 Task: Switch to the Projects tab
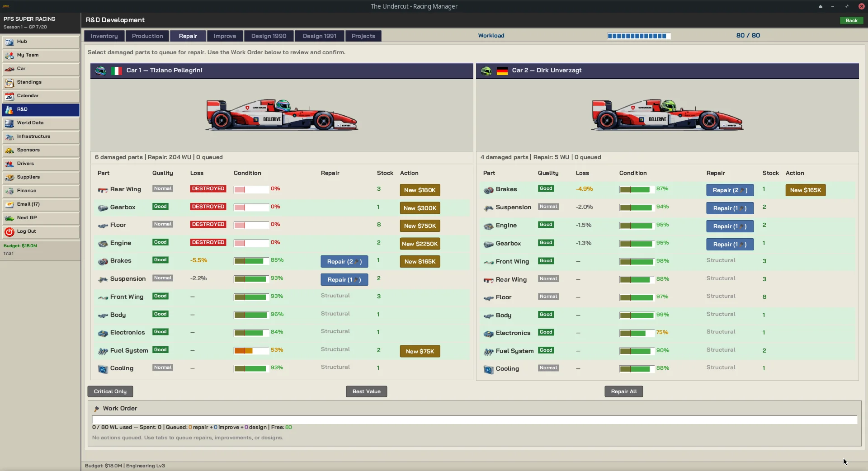(x=363, y=36)
